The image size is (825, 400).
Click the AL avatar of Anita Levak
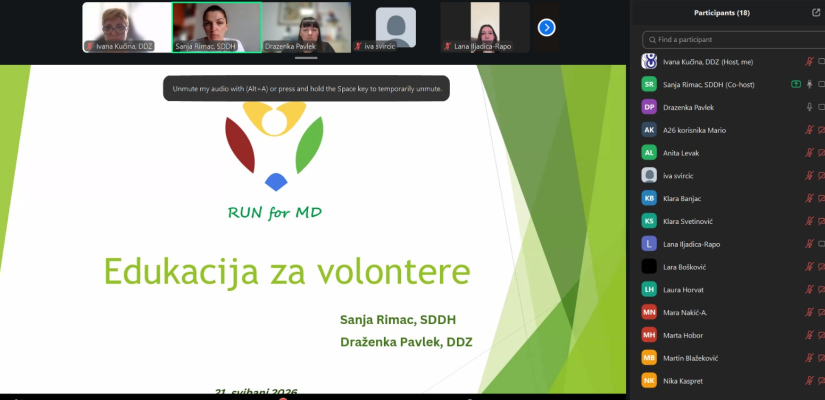tap(649, 153)
